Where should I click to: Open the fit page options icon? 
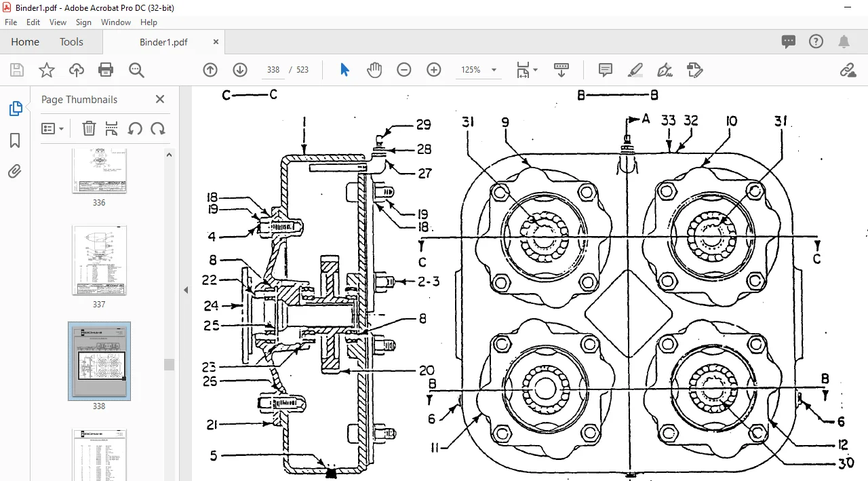coord(527,70)
